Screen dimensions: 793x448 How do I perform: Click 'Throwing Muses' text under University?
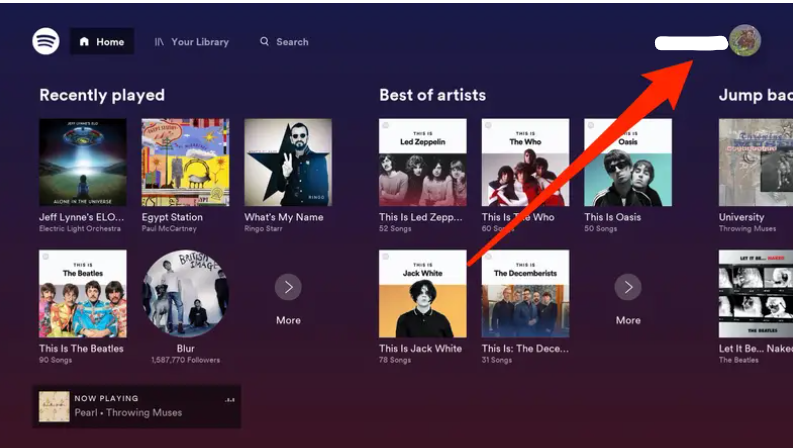point(747,229)
